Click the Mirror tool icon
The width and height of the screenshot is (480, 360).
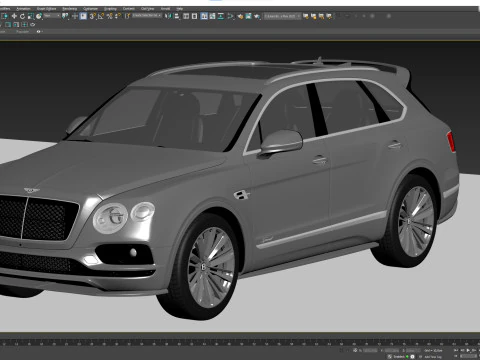point(168,16)
